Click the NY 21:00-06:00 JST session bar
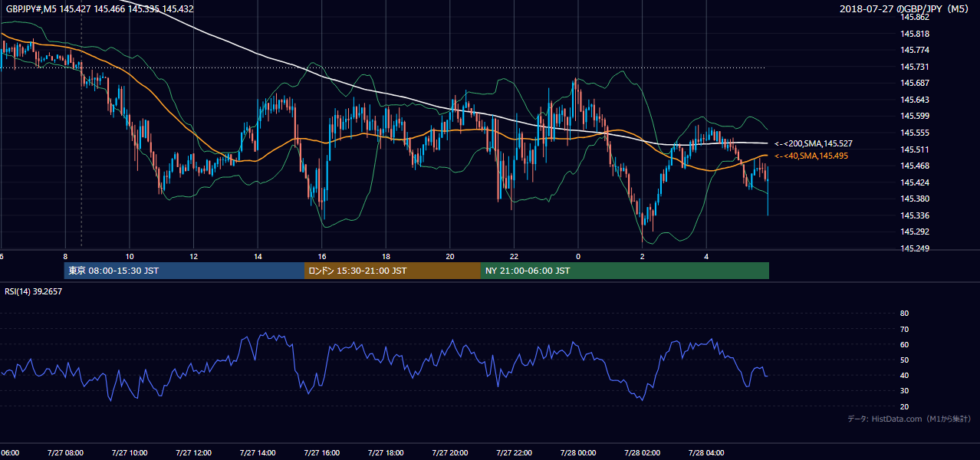This screenshot has height=460, width=980. pyautogui.click(x=625, y=271)
